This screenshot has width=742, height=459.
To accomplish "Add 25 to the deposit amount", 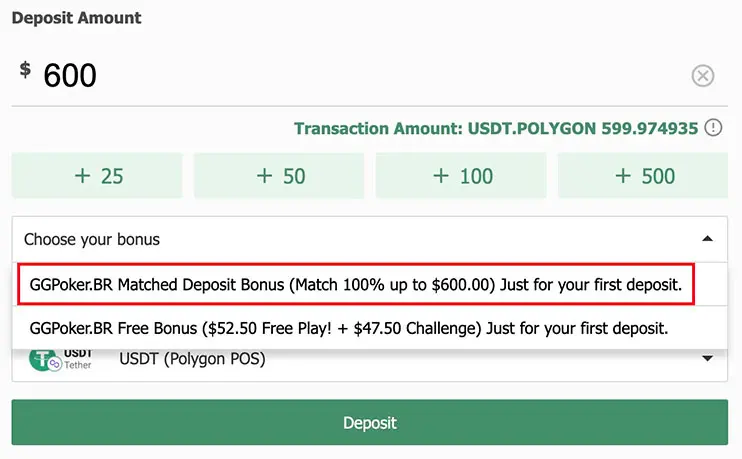I will coord(97,176).
